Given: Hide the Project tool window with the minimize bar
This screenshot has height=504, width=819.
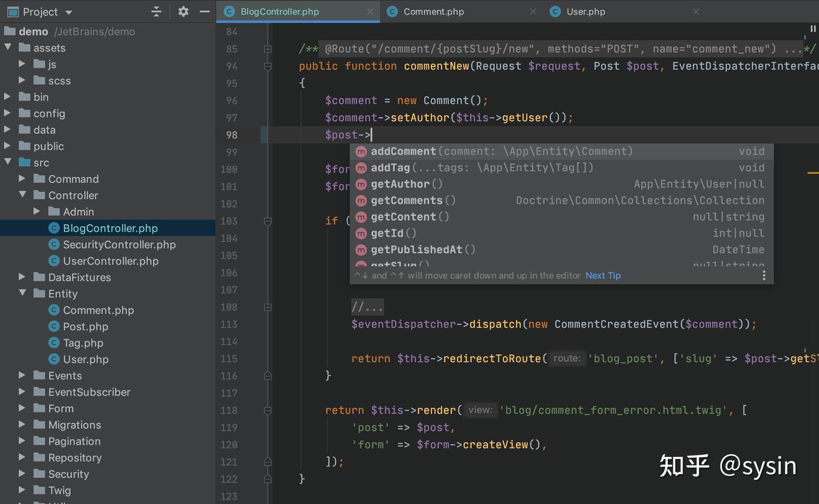Looking at the screenshot, I should (x=205, y=11).
